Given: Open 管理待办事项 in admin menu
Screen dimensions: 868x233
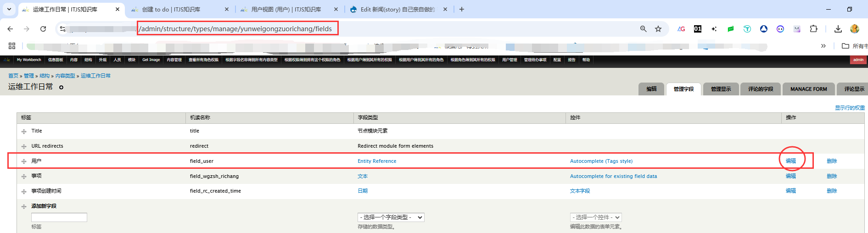Looking at the screenshot, I should (535, 60).
